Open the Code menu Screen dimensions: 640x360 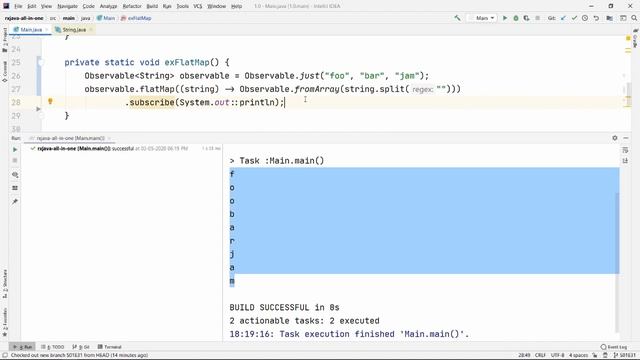click(89, 6)
